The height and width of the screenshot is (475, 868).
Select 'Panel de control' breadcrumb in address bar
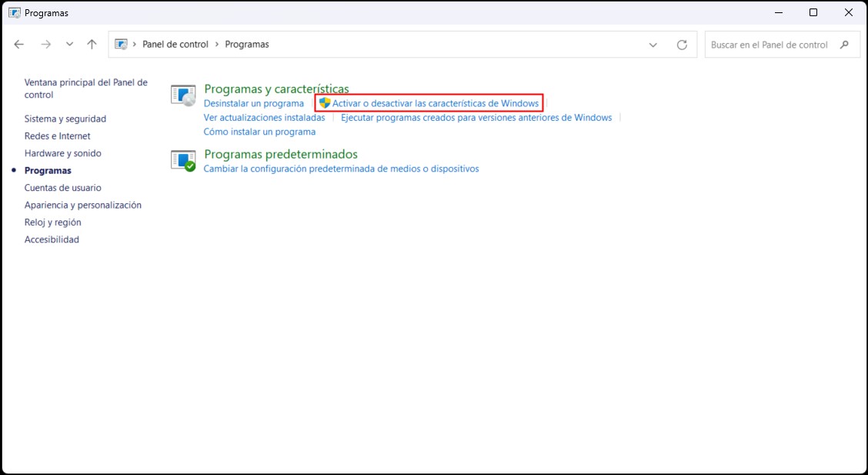pos(175,45)
